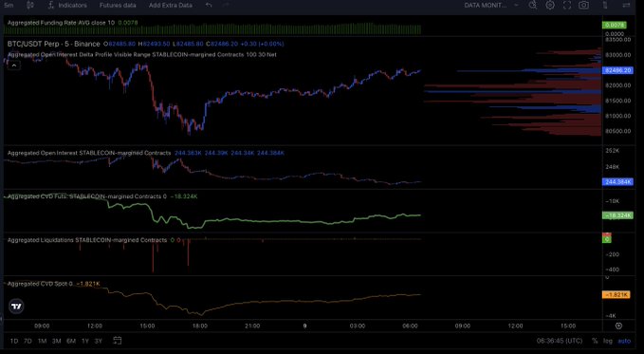Image resolution: width=644 pixels, height=354 pixels.
Task: Open the 5m timeframe selector
Action: point(9,6)
